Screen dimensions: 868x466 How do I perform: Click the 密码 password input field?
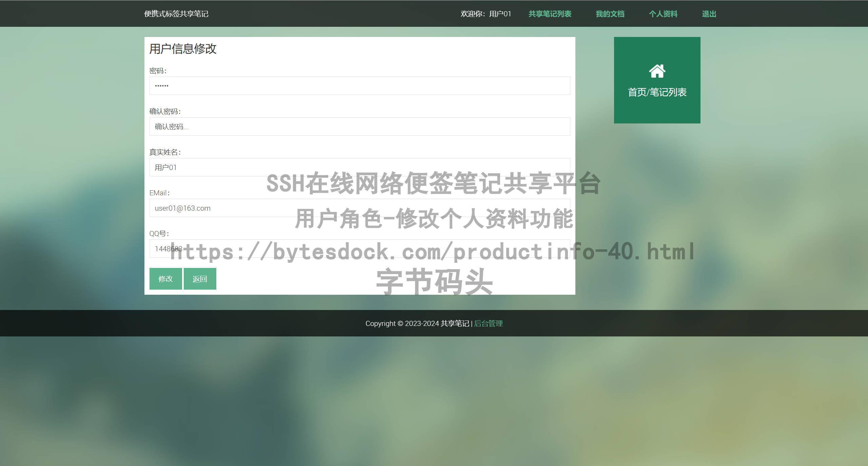point(359,86)
